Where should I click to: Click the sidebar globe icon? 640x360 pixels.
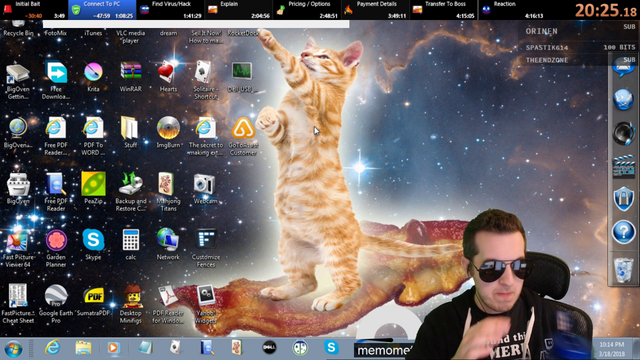(623, 99)
